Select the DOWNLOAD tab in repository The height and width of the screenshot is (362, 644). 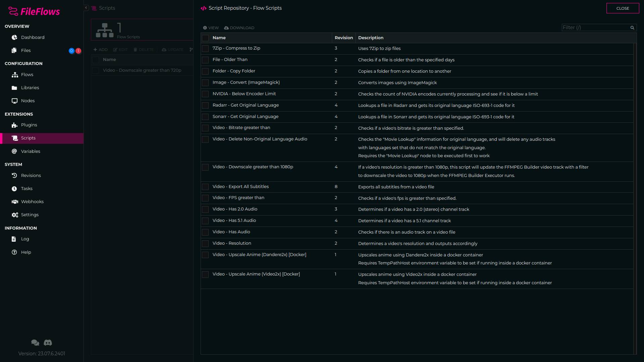click(x=239, y=28)
